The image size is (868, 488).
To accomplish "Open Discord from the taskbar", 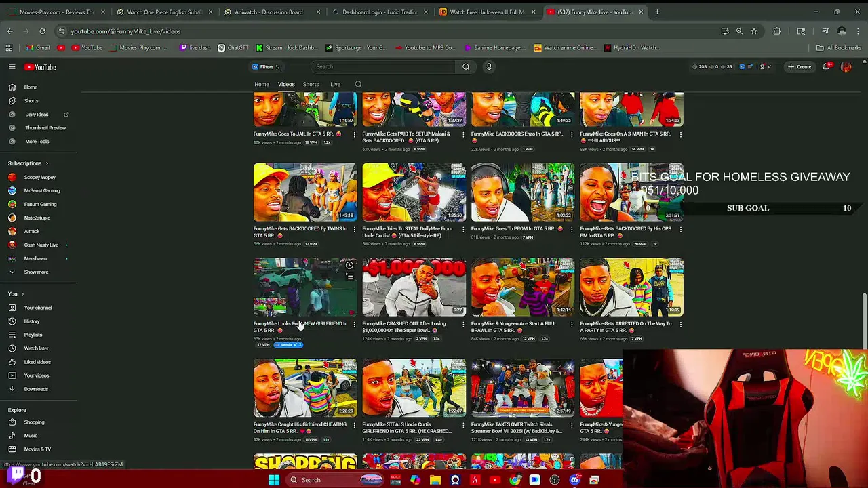I will tap(574, 480).
